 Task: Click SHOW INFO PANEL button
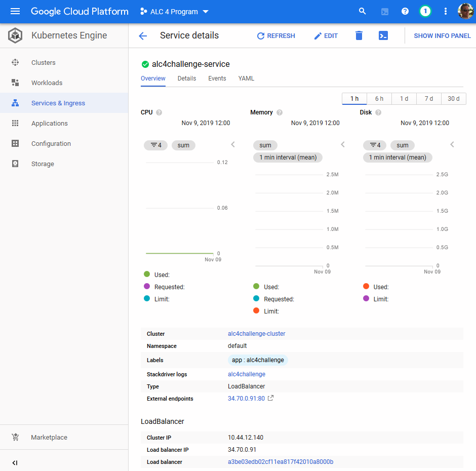[442, 36]
